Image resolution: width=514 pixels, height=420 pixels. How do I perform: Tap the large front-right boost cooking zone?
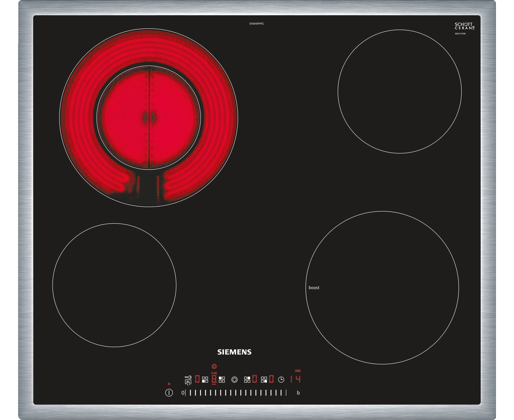click(382, 288)
